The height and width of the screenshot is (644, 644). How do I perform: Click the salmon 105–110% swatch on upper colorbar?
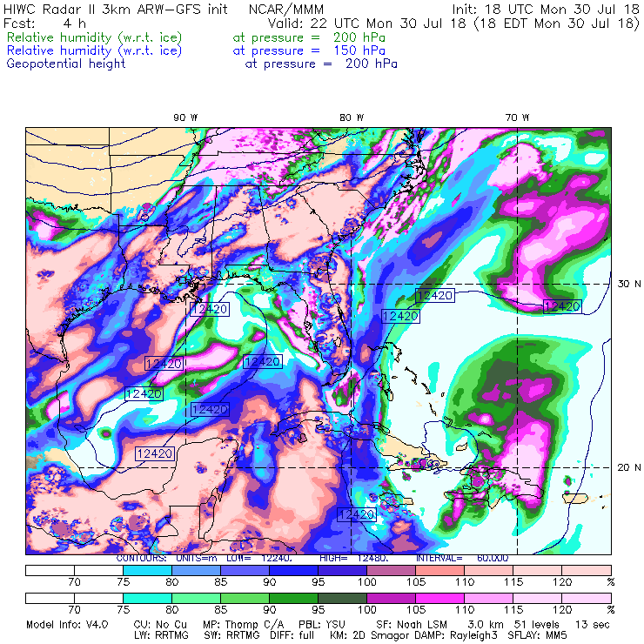coord(439,570)
